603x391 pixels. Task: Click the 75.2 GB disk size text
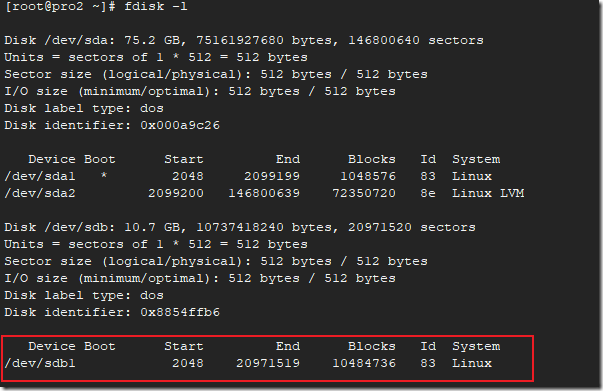coord(152,40)
